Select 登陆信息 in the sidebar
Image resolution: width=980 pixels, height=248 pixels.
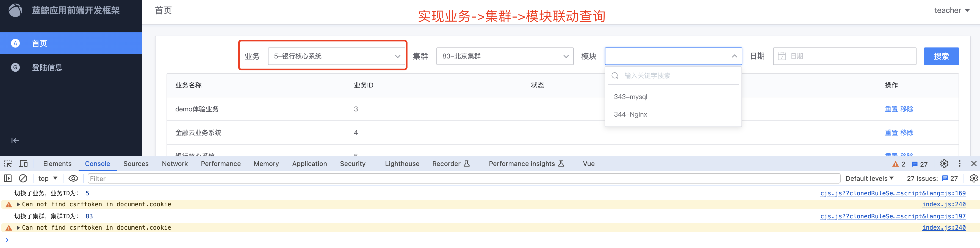coord(47,67)
